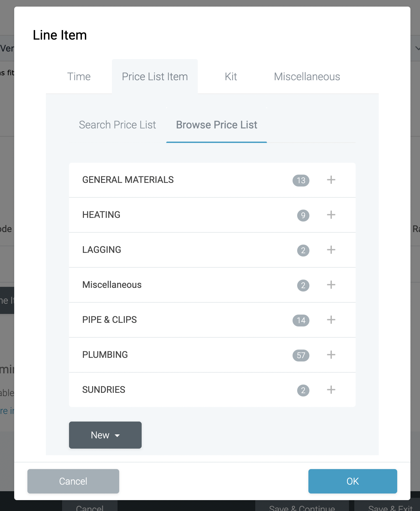
Task: Click plus icon for PIPE & CLIPS
Action: [x=331, y=320]
